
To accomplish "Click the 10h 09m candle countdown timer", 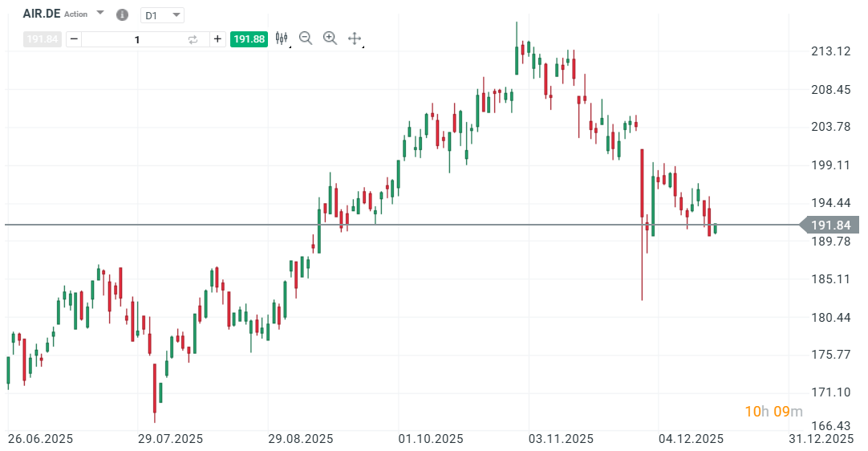I will (x=773, y=412).
